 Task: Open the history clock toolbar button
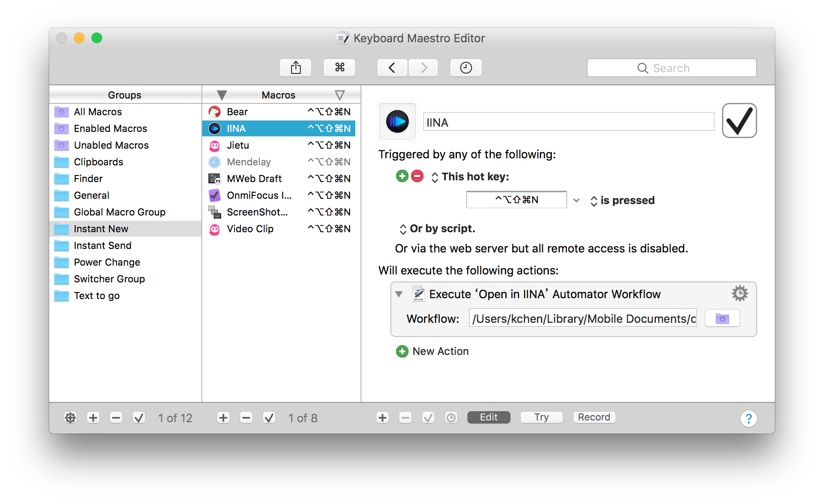click(x=466, y=68)
